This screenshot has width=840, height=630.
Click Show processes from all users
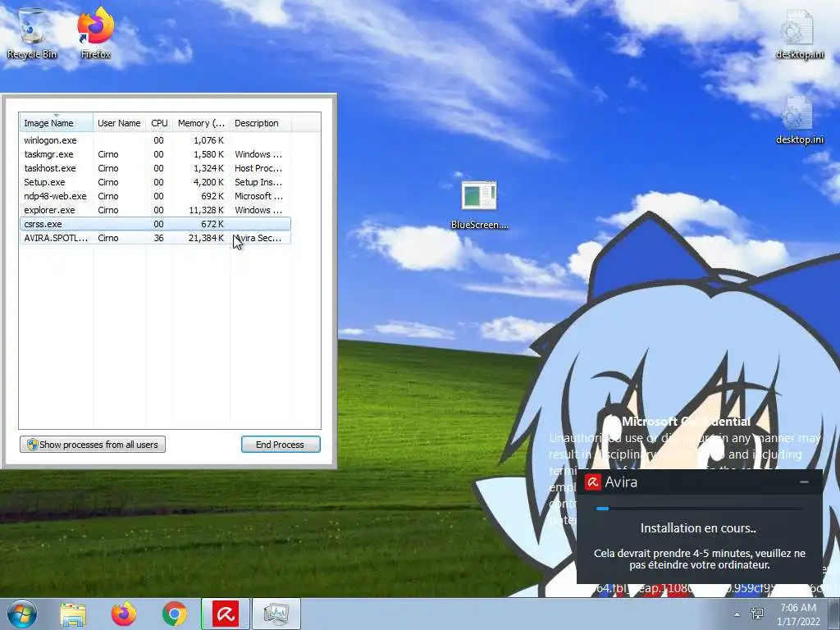coord(93,444)
